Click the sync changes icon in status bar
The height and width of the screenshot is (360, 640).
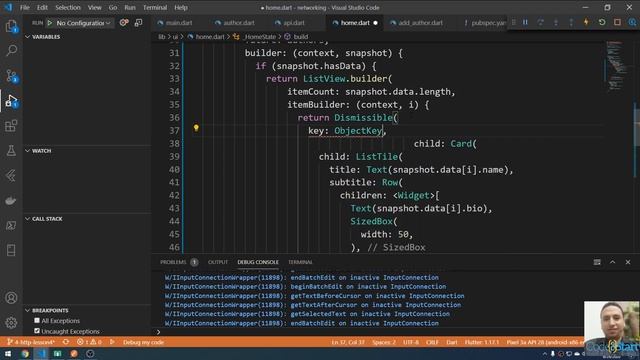click(66, 342)
